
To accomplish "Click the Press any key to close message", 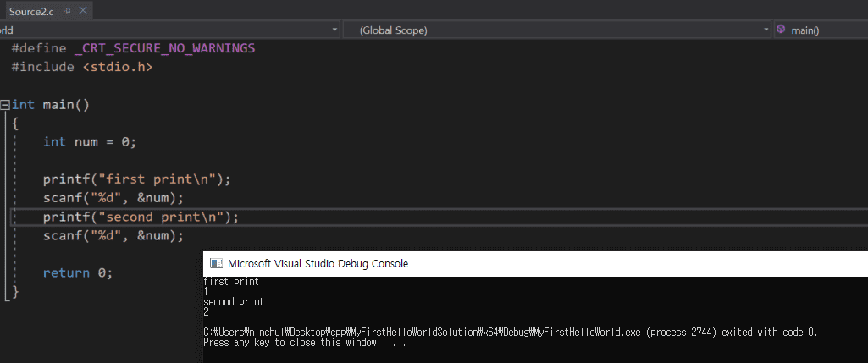I will (x=305, y=343).
